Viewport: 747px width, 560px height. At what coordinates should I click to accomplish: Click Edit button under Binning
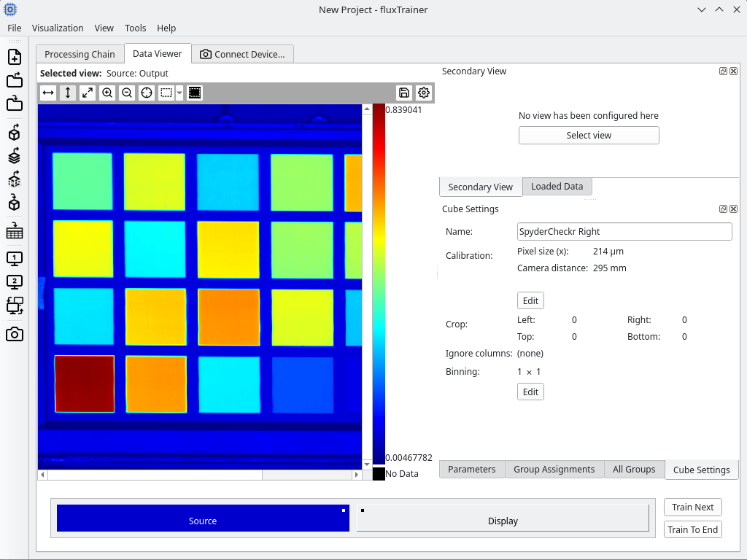point(530,392)
